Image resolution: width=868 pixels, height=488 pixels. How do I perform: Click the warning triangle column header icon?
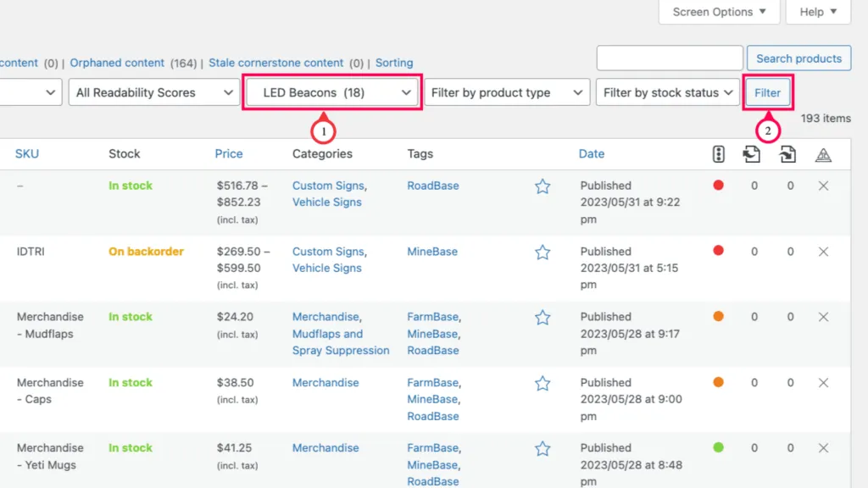click(823, 155)
